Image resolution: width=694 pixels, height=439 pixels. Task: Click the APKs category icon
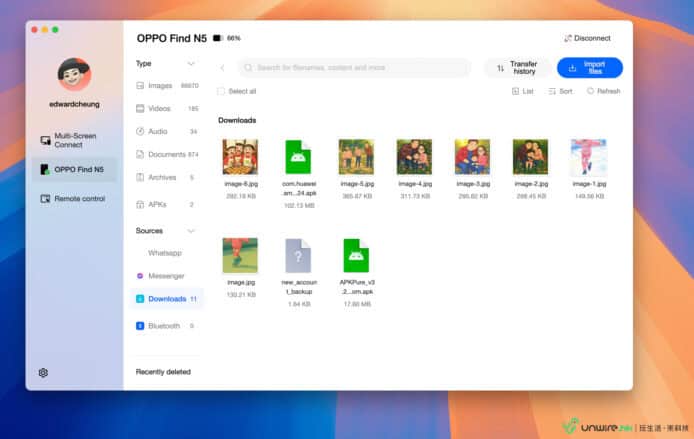tap(140, 204)
